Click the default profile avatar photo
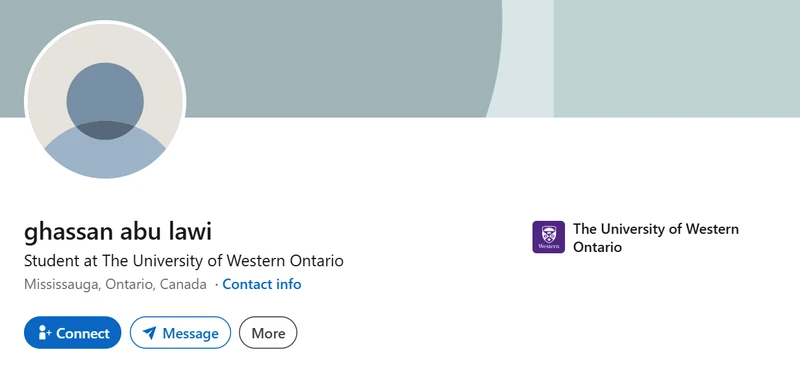 tap(105, 101)
